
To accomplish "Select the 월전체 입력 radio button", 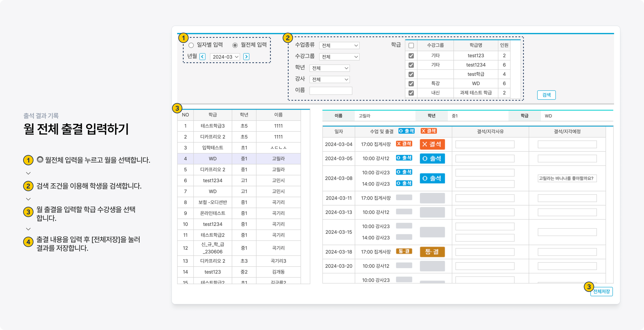I will click(235, 45).
